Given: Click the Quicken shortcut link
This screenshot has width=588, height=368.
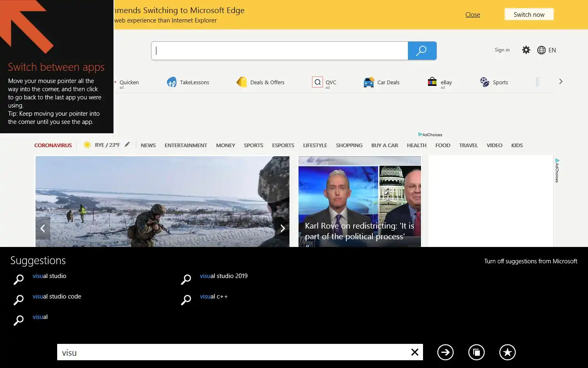Looking at the screenshot, I should coord(129,82).
